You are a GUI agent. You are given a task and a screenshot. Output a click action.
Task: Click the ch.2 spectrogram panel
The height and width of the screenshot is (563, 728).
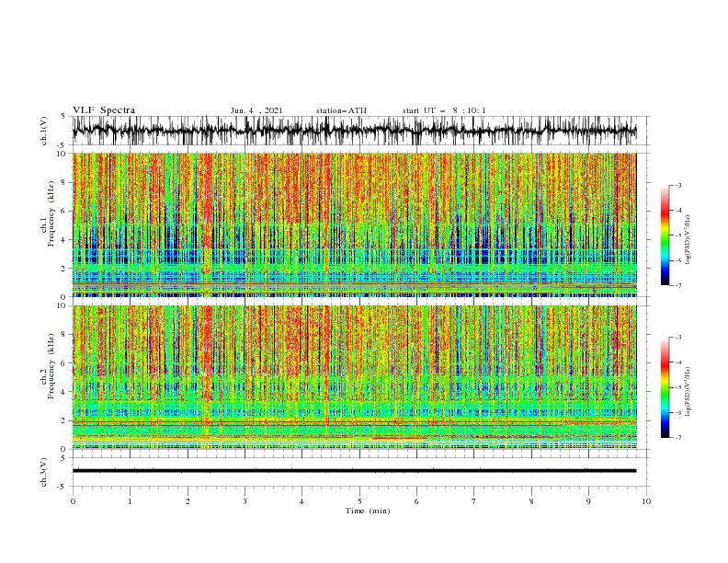click(x=355, y=377)
